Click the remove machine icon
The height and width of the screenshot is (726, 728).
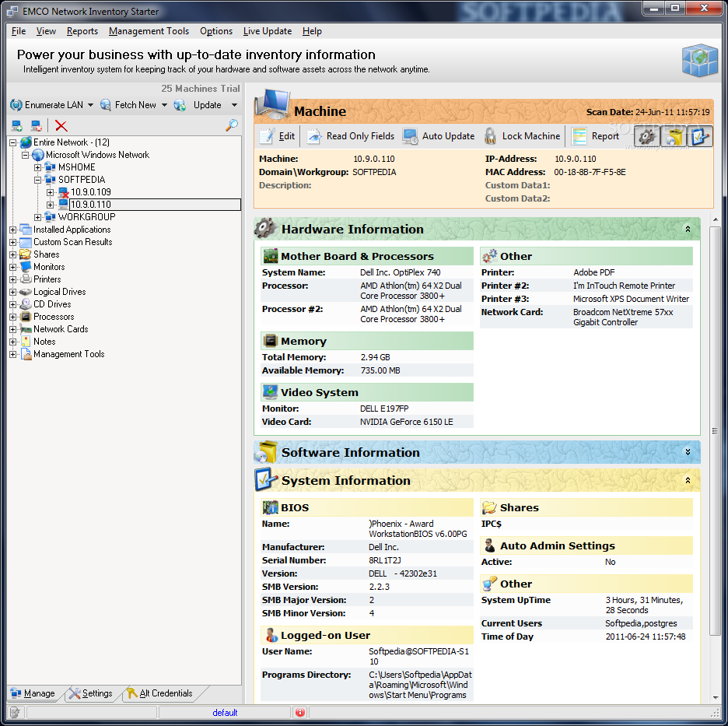(x=37, y=125)
